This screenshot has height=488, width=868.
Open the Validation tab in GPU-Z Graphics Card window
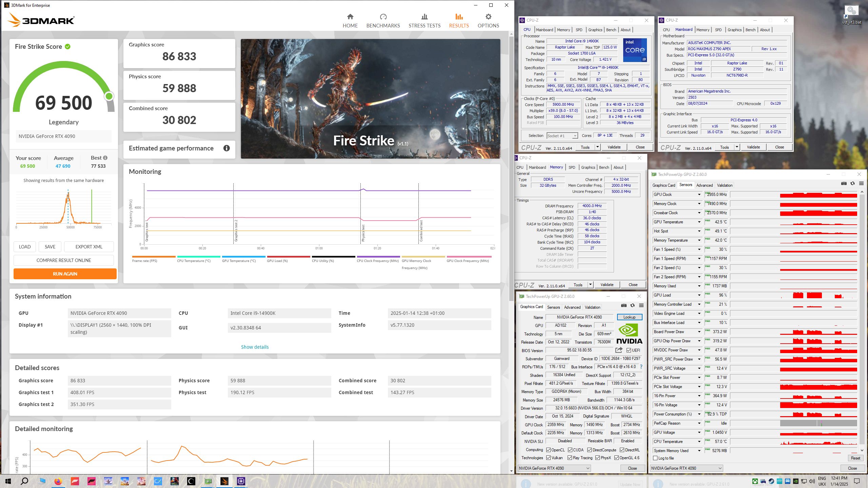592,307
